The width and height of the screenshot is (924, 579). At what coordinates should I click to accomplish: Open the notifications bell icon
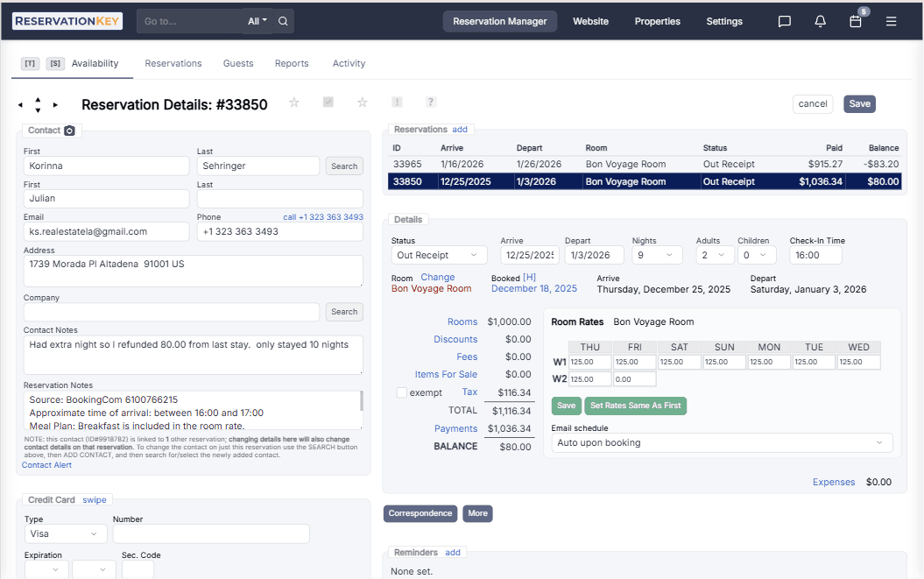pos(820,20)
